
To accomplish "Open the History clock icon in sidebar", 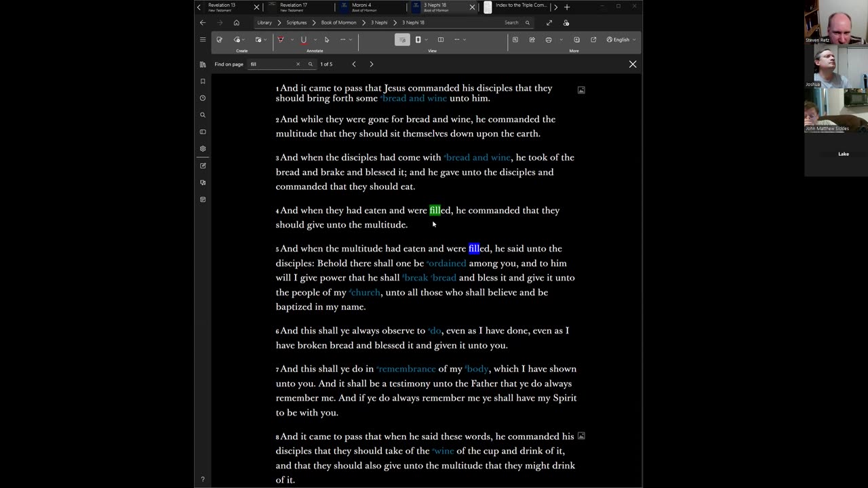I will [x=203, y=98].
